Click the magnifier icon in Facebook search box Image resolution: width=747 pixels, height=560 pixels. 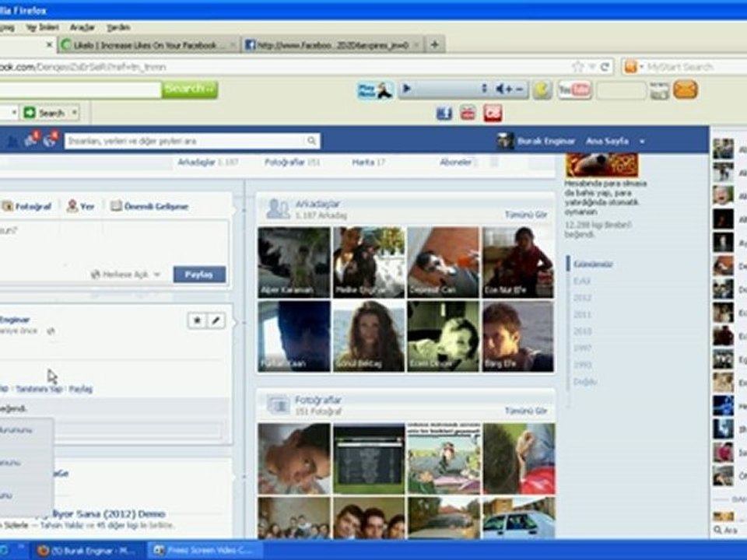point(311,141)
